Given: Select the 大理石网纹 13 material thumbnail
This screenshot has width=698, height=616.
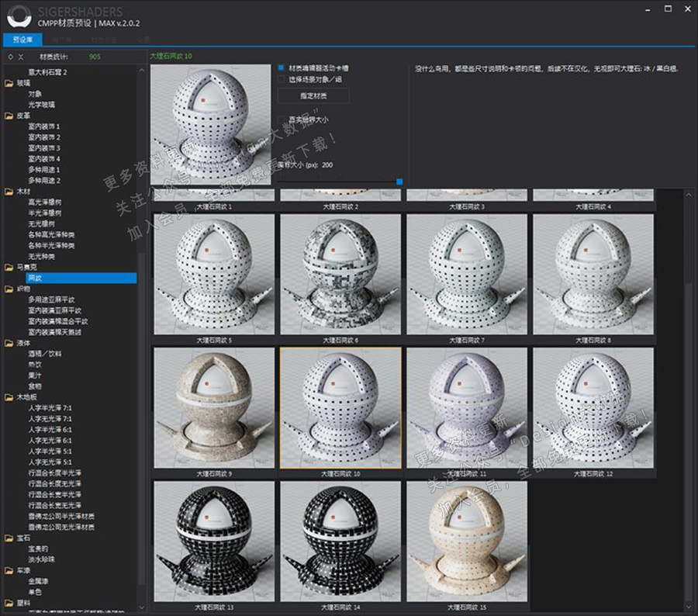Looking at the screenshot, I should 214,542.
